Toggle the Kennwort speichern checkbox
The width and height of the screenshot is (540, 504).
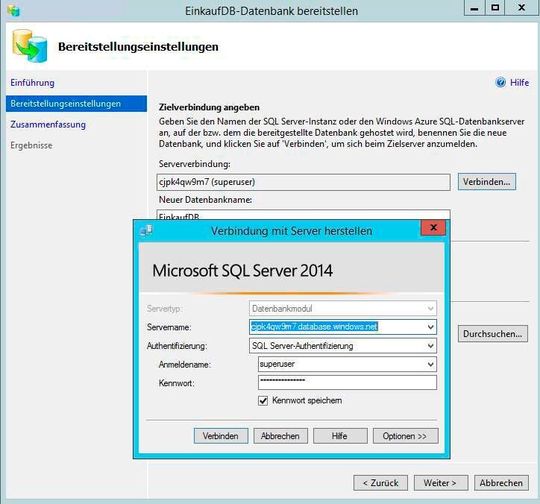point(263,401)
